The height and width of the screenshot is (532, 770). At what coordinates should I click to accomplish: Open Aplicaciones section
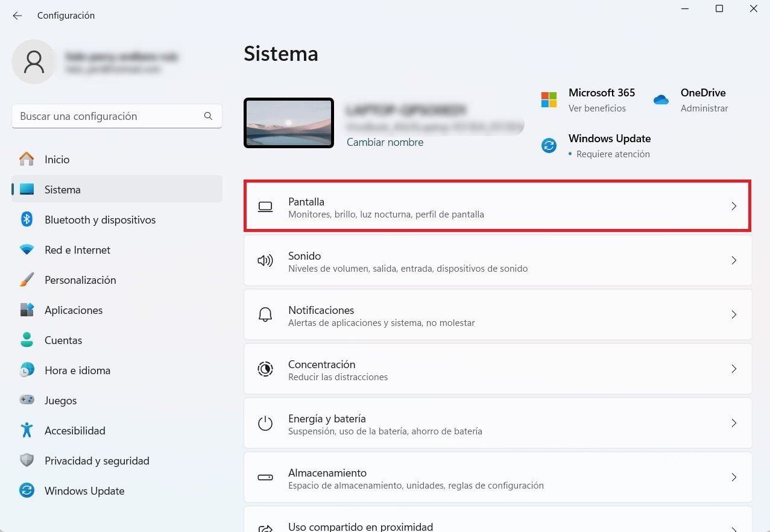click(x=117, y=310)
